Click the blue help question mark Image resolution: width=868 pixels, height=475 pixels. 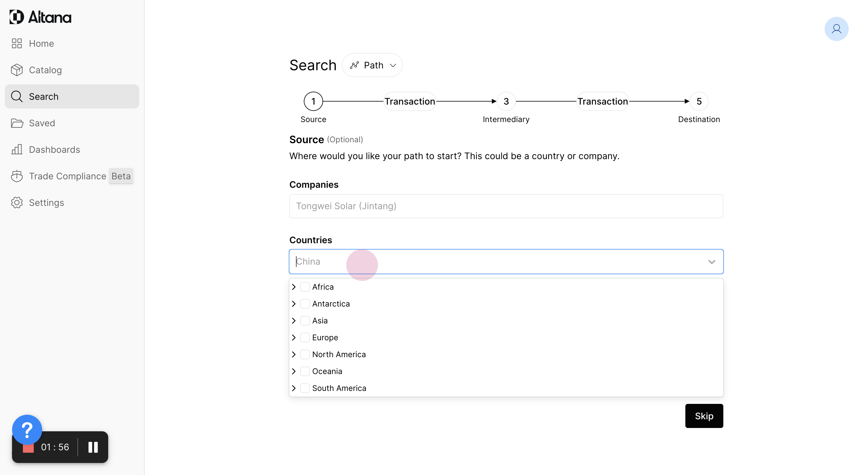(x=27, y=429)
